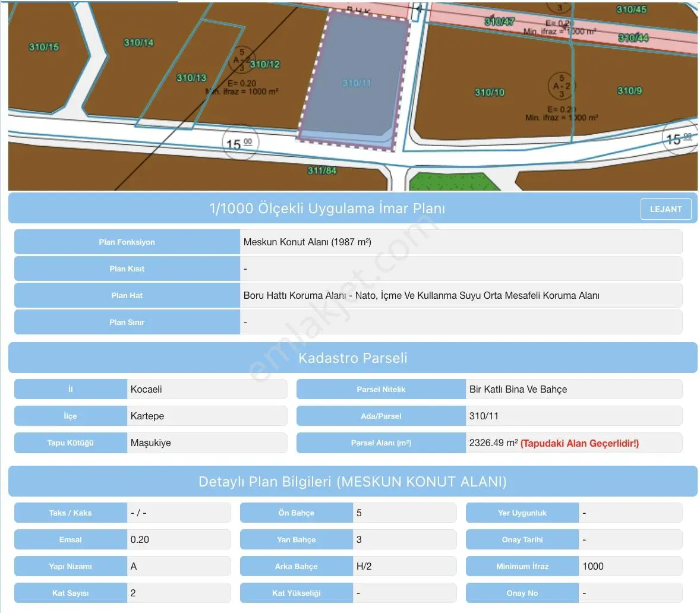
Task: Click the 'Arka Bahçe' label
Action: tap(297, 566)
